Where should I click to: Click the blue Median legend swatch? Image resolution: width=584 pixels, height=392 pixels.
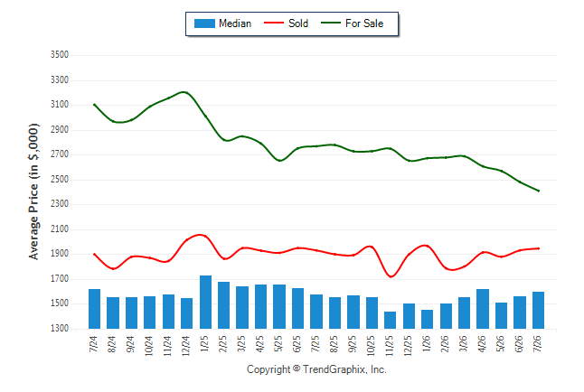pyautogui.click(x=204, y=23)
